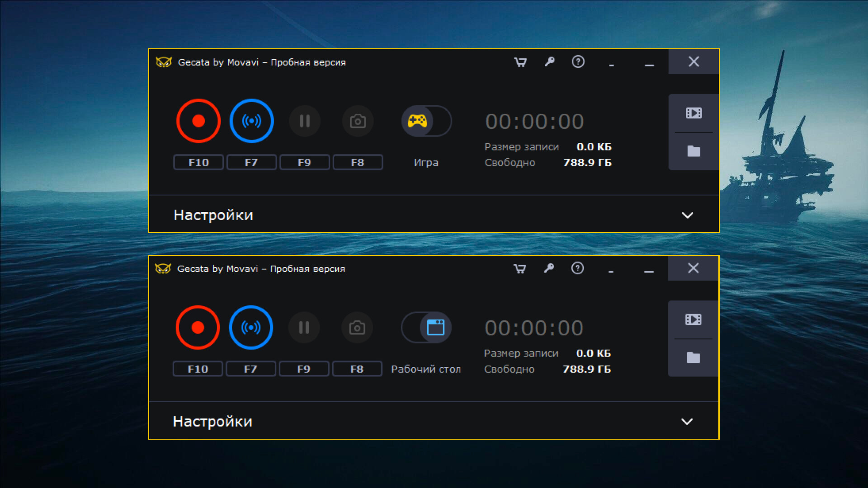868x488 pixels.
Task: Click the F10 hotkey box in upper window
Action: click(x=198, y=163)
